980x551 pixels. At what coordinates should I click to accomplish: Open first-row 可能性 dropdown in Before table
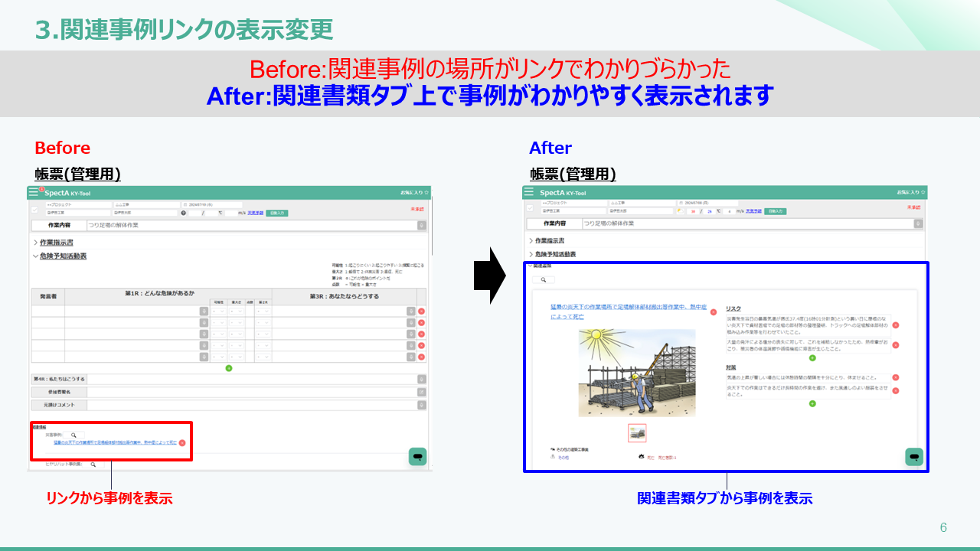(x=218, y=311)
